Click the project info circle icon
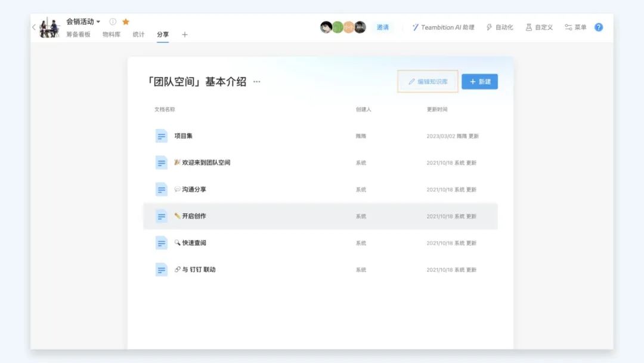Viewport: 644px width, 363px height. pos(113,21)
